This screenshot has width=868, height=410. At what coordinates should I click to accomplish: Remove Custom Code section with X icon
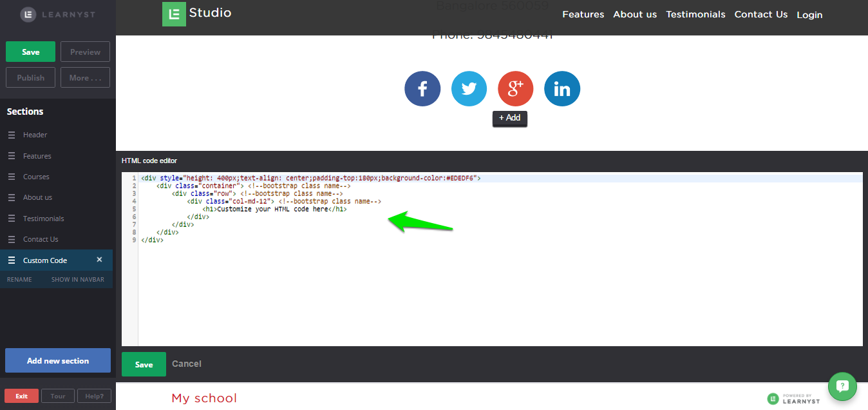pos(99,260)
